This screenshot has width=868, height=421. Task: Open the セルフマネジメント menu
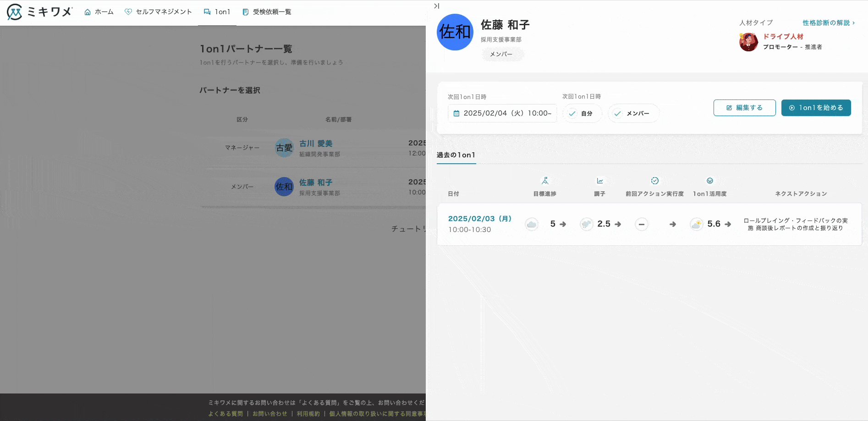[x=158, y=12]
